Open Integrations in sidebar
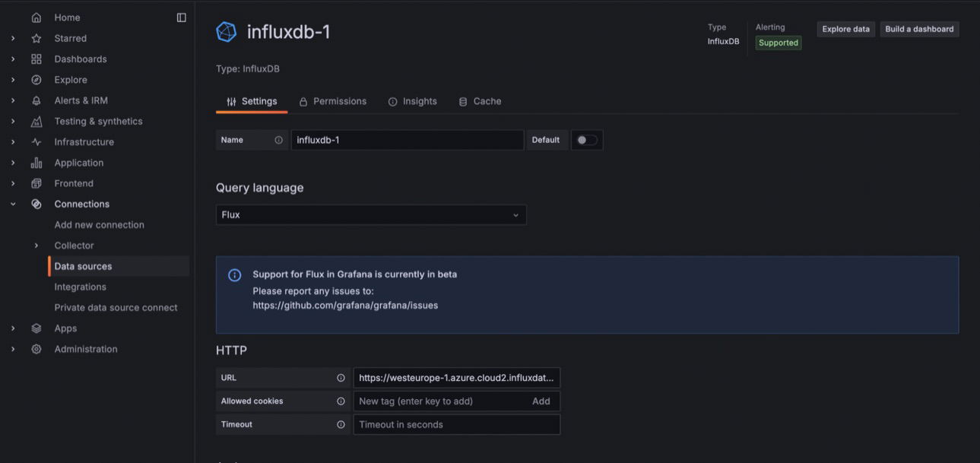The image size is (980, 463). pyautogui.click(x=80, y=287)
